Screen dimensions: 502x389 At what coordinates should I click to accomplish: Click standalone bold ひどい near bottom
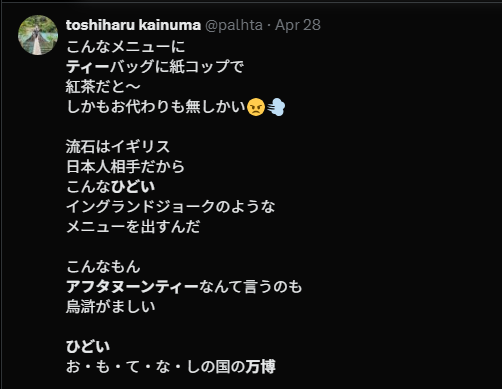point(88,347)
